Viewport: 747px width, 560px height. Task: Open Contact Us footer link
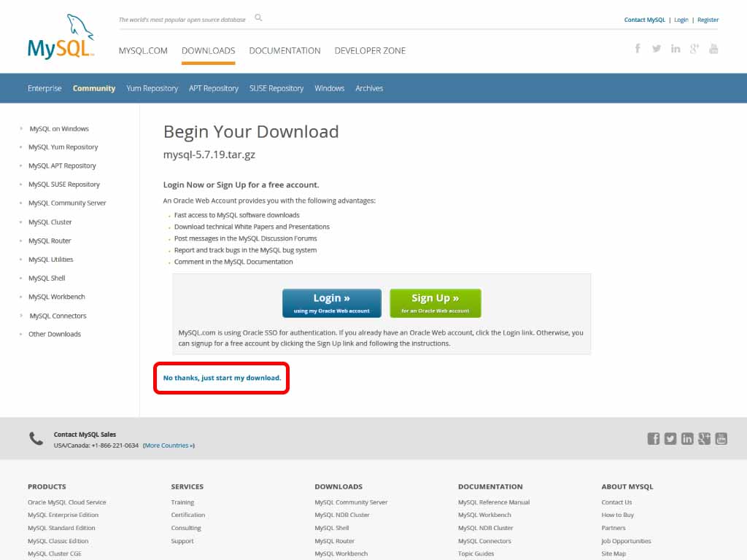616,502
